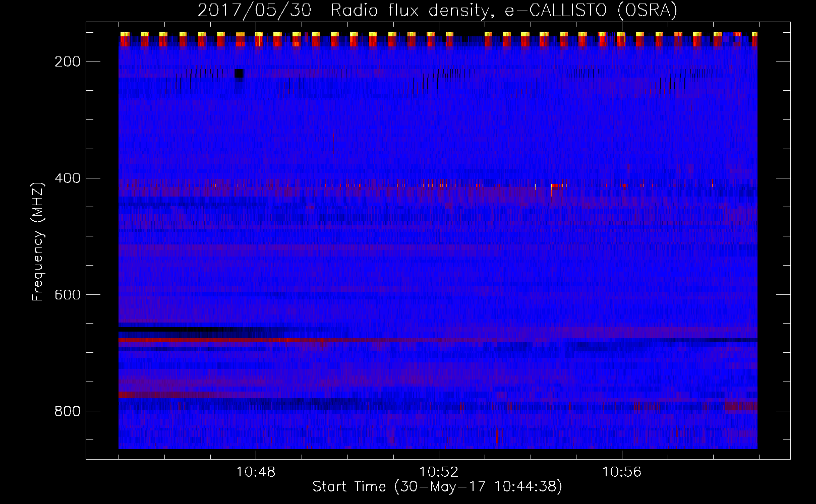Select the 600 frequency tick label

pyautogui.click(x=68, y=294)
